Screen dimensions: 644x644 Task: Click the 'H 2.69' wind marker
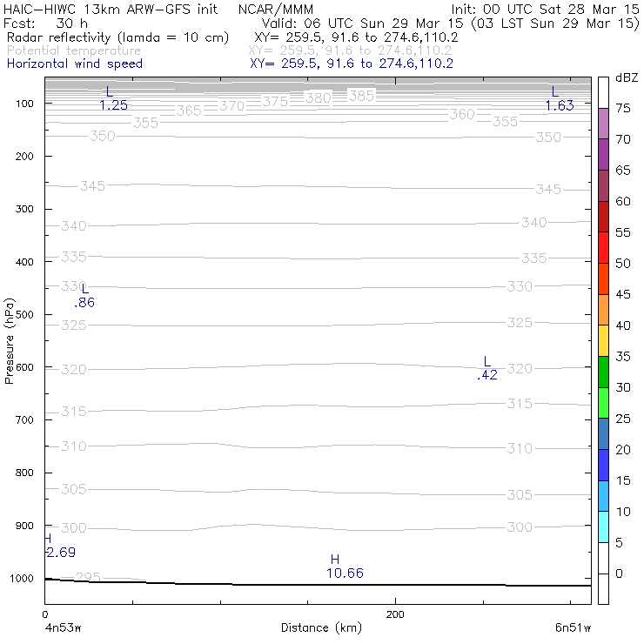60,546
